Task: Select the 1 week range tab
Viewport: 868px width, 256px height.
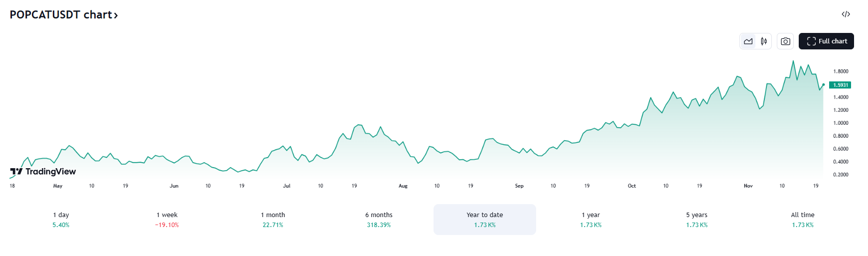Action: click(167, 220)
